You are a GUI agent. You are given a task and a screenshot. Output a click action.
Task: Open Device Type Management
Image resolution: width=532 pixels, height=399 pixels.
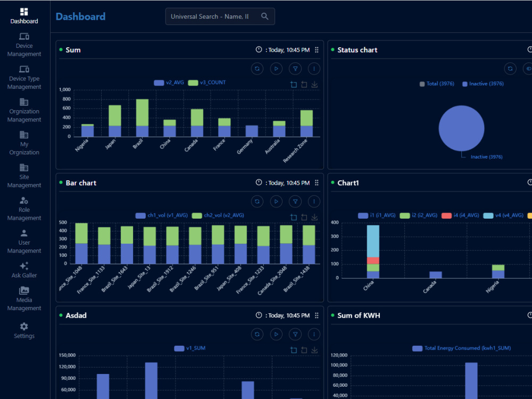[x=24, y=78]
